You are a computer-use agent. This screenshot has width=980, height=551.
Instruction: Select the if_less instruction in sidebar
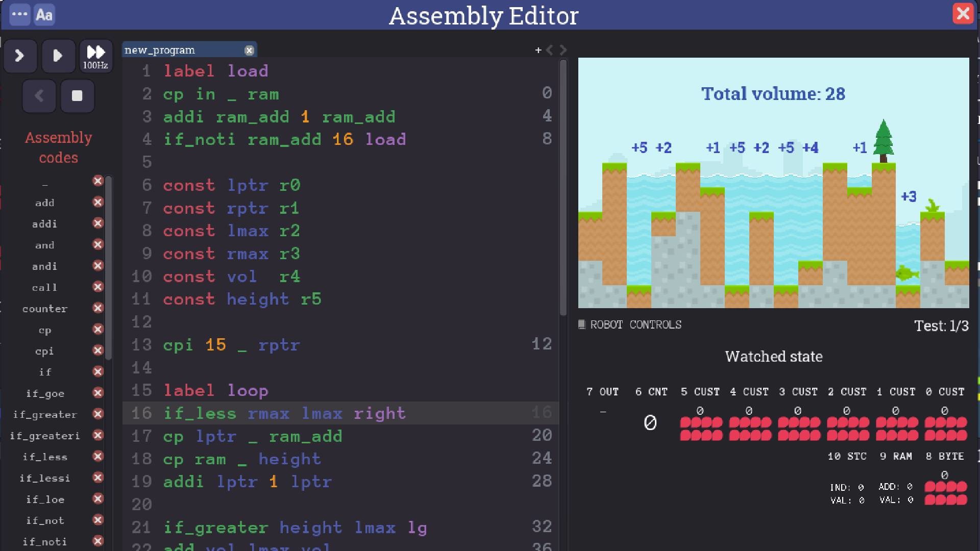pos(45,457)
